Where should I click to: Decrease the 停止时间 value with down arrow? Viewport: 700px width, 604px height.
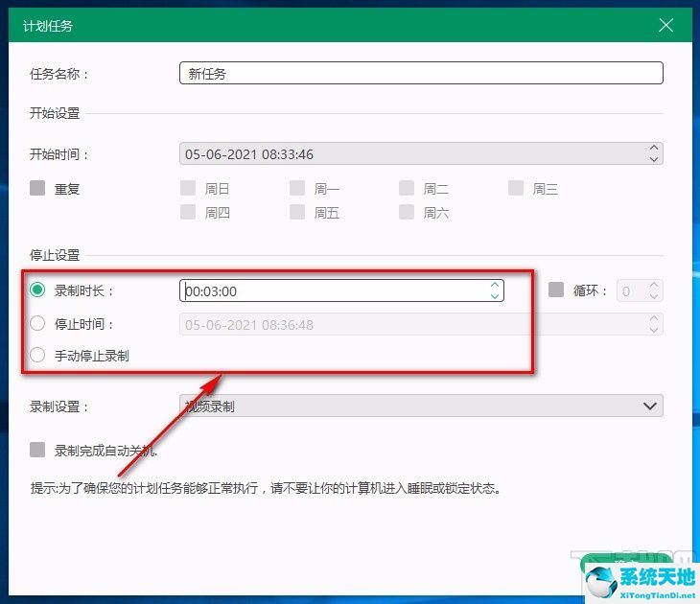coord(654,331)
